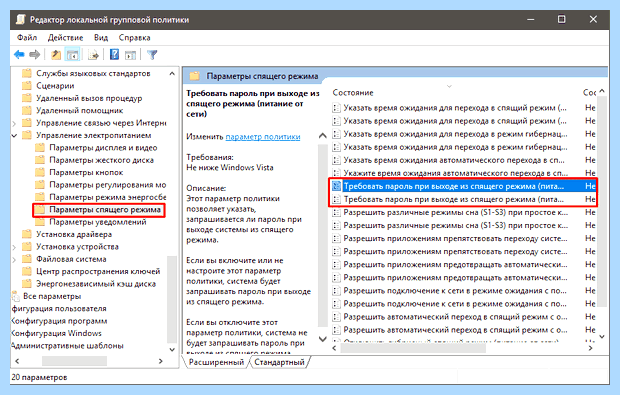Click policy list scroll-down arrow

pos(602,336)
